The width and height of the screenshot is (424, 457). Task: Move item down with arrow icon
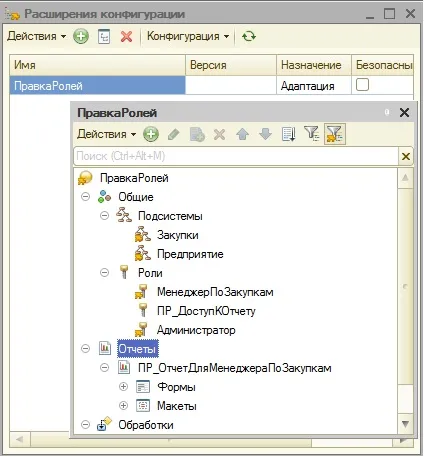tap(265, 134)
